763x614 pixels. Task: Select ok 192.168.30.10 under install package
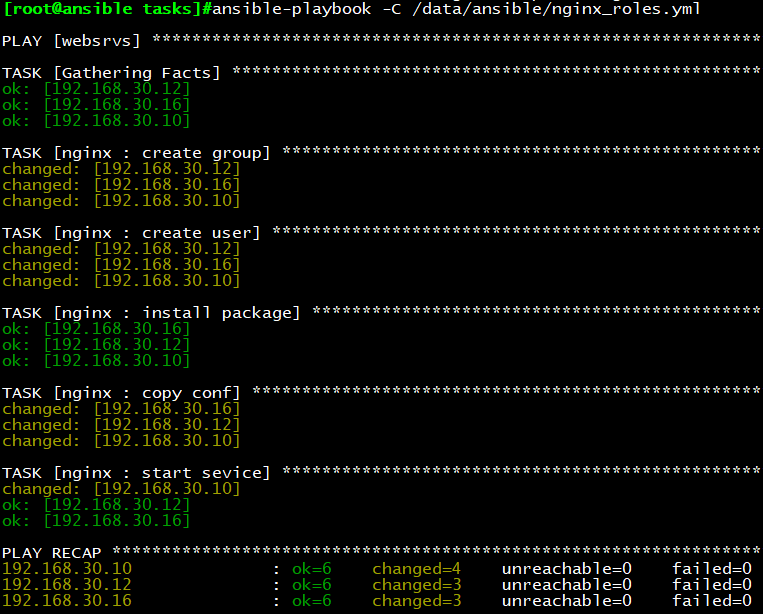tap(96, 361)
